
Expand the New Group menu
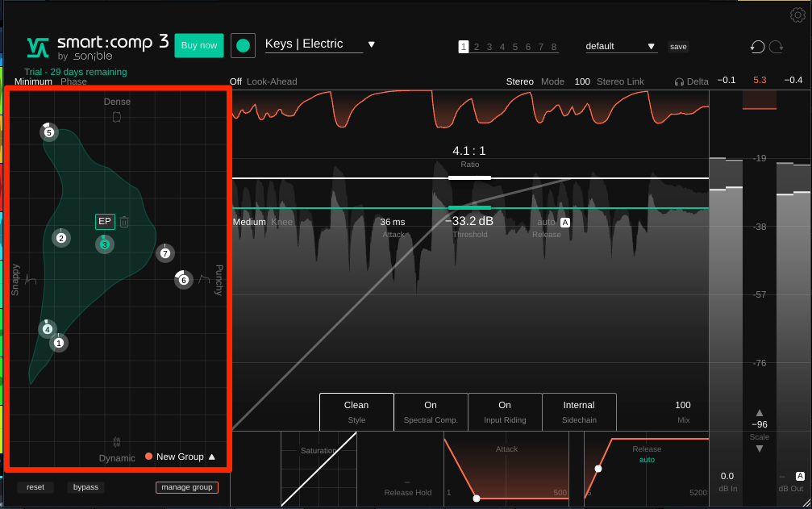click(x=211, y=457)
